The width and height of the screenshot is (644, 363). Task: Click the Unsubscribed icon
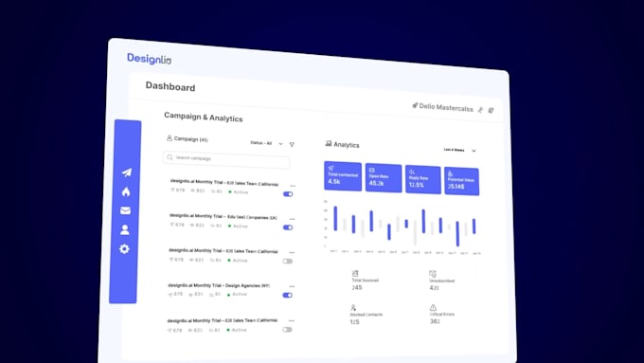pyautogui.click(x=433, y=274)
